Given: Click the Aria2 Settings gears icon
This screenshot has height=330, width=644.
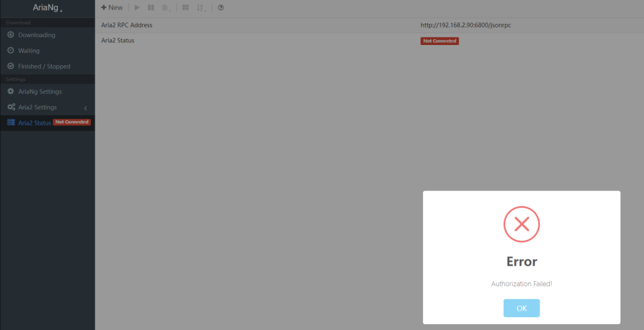Looking at the screenshot, I should 11,107.
